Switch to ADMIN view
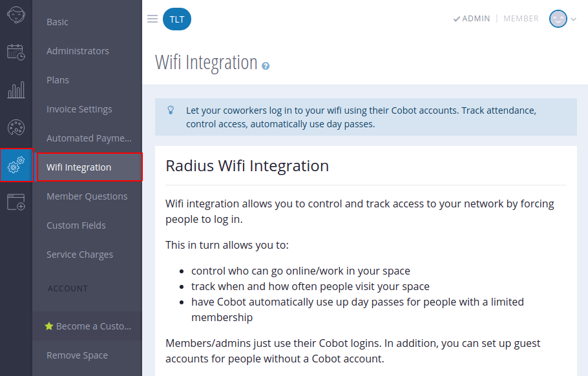 tap(472, 19)
